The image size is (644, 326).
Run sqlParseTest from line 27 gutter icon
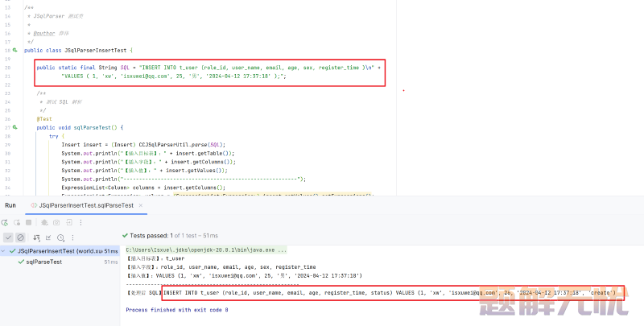coord(15,127)
